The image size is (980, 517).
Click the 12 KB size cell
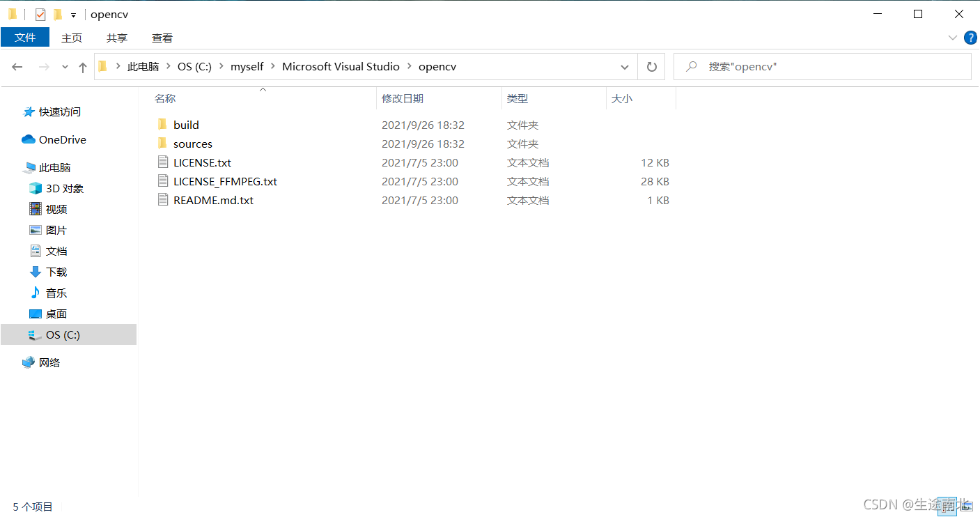pyautogui.click(x=655, y=162)
